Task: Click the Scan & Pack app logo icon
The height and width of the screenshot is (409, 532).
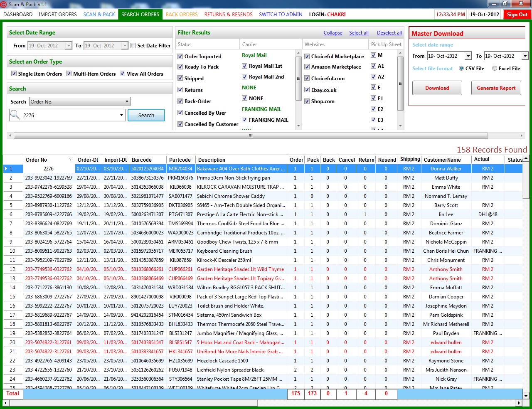Action: 4,4
